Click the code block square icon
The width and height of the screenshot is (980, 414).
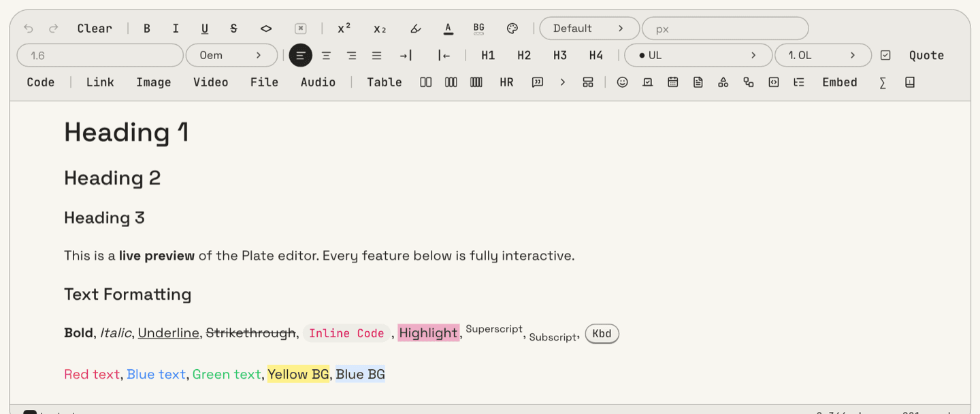(x=774, y=82)
